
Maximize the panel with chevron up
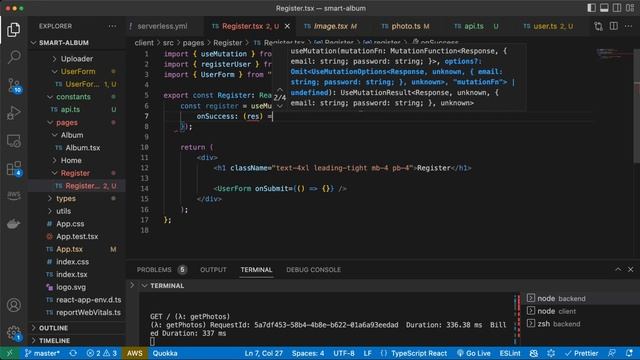point(618,269)
